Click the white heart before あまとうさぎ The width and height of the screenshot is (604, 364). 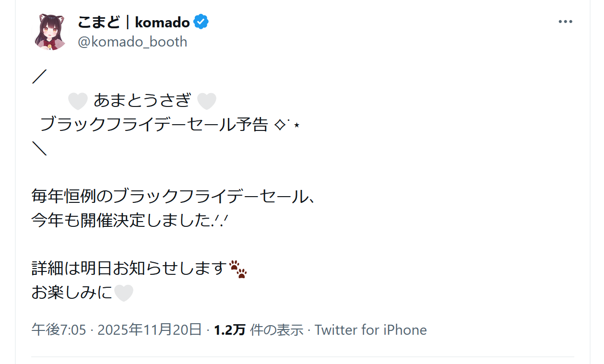78,101
